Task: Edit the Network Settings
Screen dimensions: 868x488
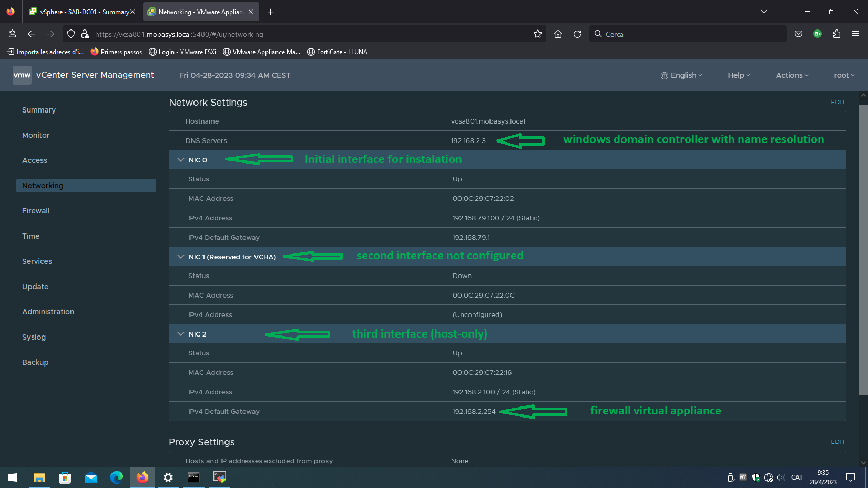Action: point(838,102)
